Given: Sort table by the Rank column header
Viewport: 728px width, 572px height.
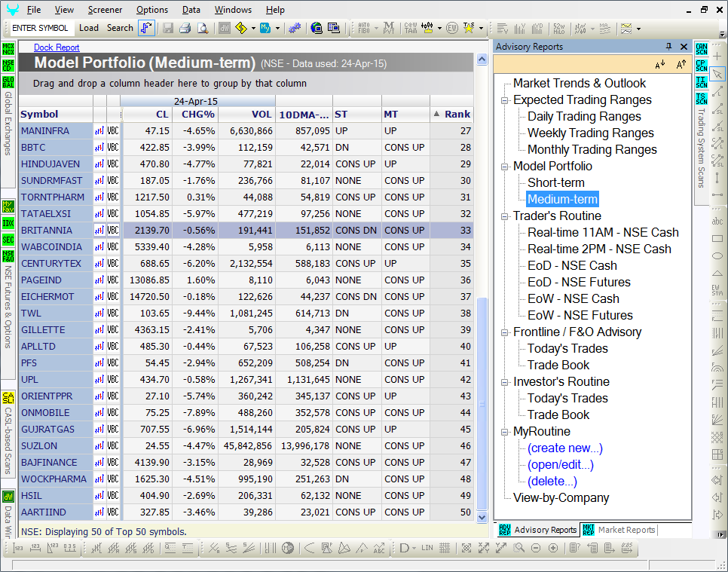Looking at the screenshot, I should pyautogui.click(x=452, y=115).
